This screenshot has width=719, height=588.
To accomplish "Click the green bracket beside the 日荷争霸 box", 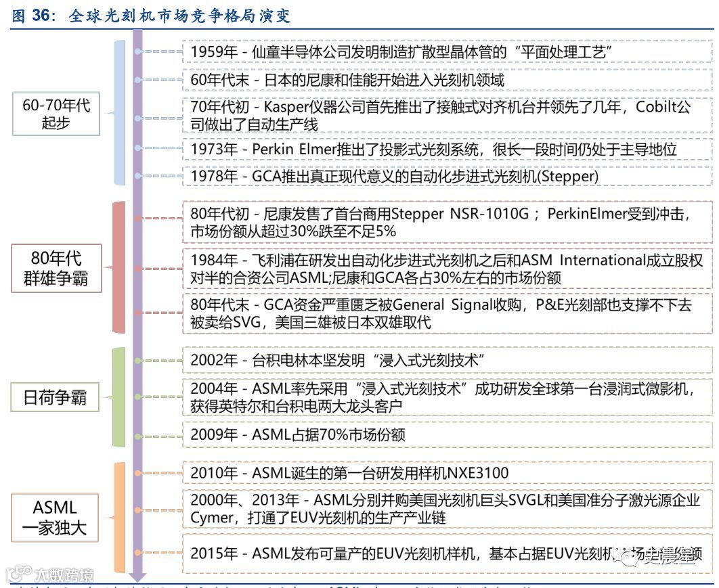I will coord(118,397).
